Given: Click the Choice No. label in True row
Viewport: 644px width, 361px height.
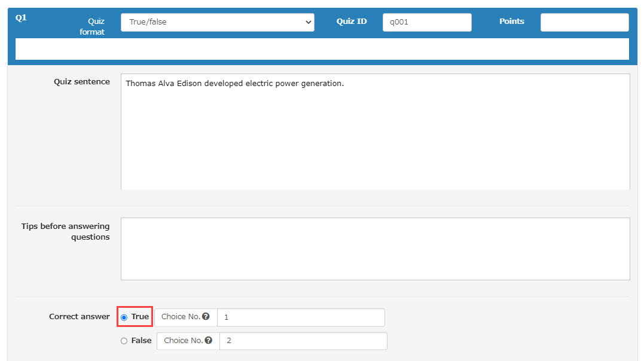Looking at the screenshot, I should [x=181, y=317].
